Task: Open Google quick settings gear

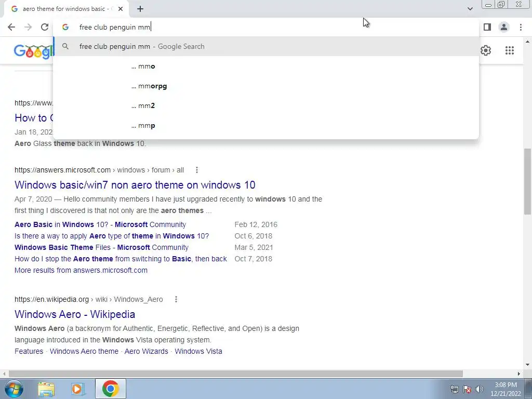Action: pyautogui.click(x=486, y=50)
